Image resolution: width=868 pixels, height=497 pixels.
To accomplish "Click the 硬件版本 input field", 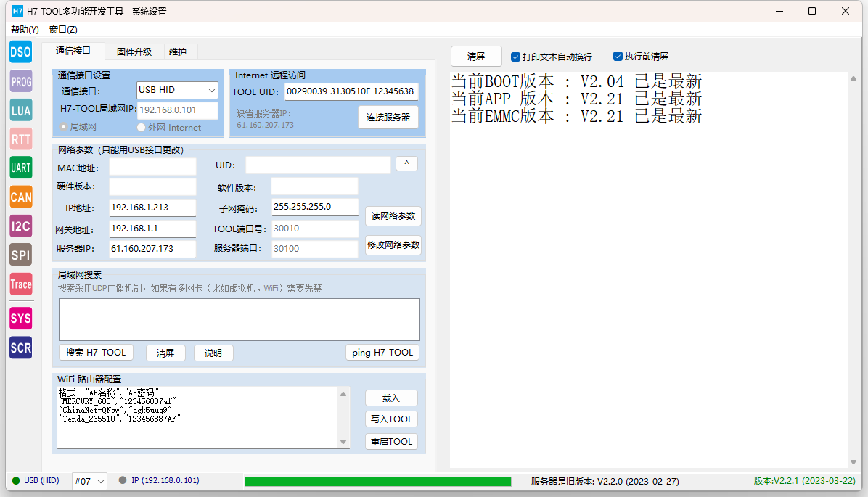I will (153, 186).
